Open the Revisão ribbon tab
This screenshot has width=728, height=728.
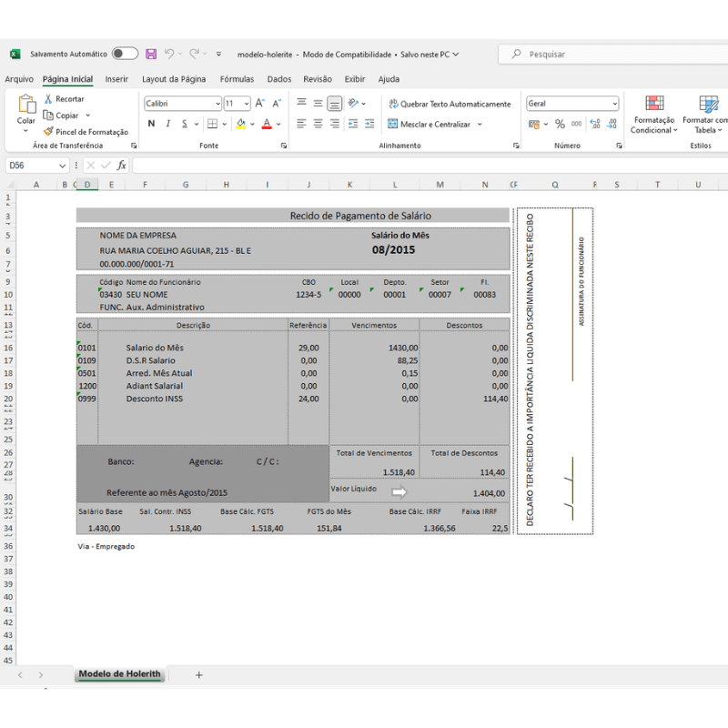(316, 79)
